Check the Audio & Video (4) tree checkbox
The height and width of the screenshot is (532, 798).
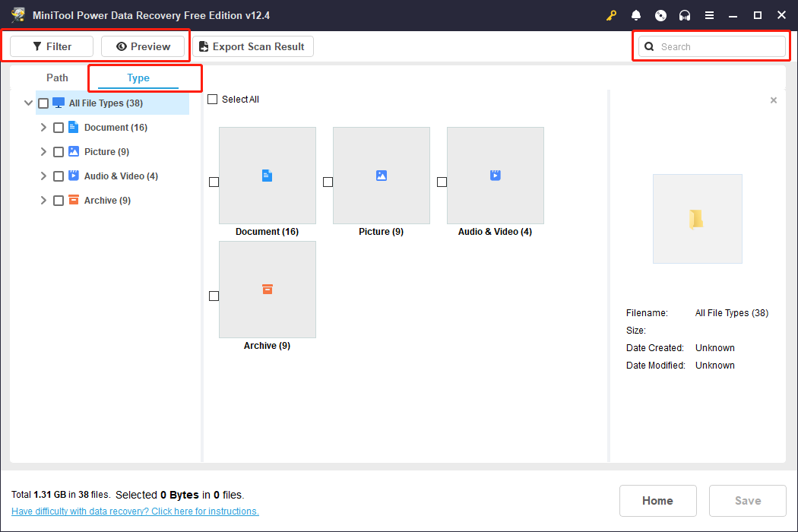[x=59, y=176]
